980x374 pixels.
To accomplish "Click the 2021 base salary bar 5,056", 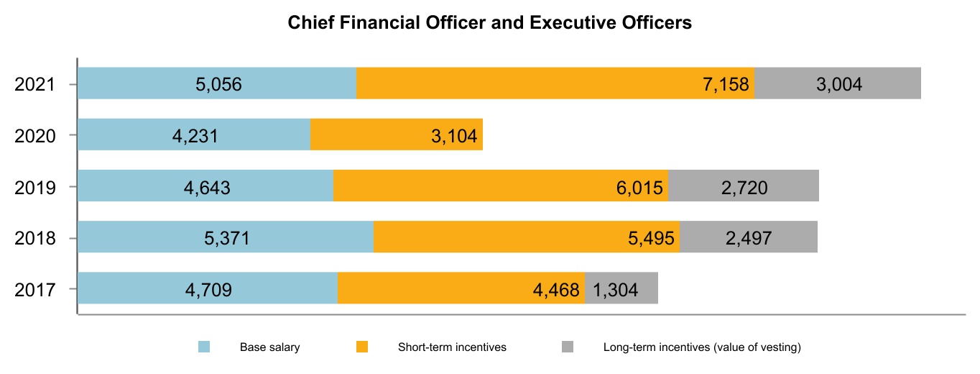I will [x=218, y=83].
